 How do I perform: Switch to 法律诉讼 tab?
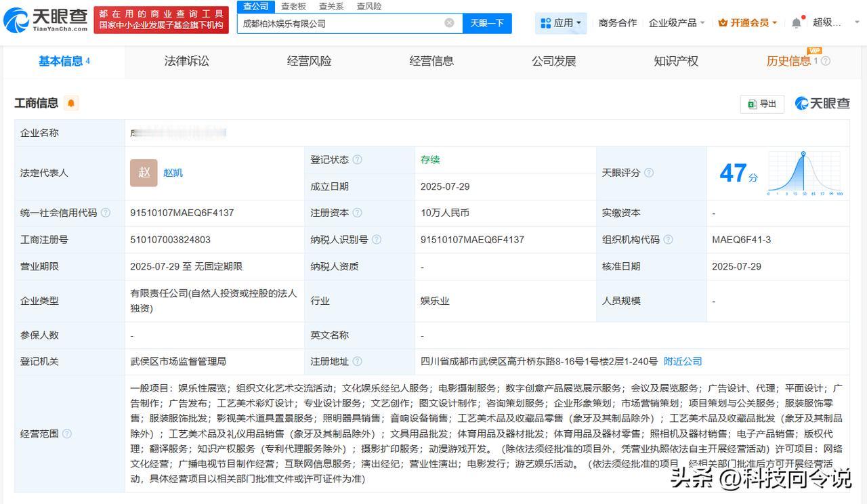coord(187,61)
